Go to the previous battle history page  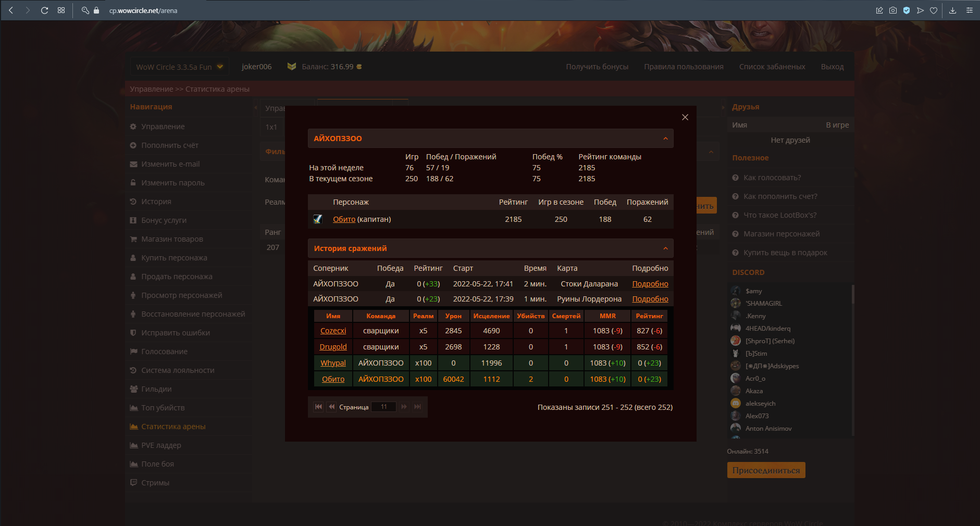tap(331, 407)
